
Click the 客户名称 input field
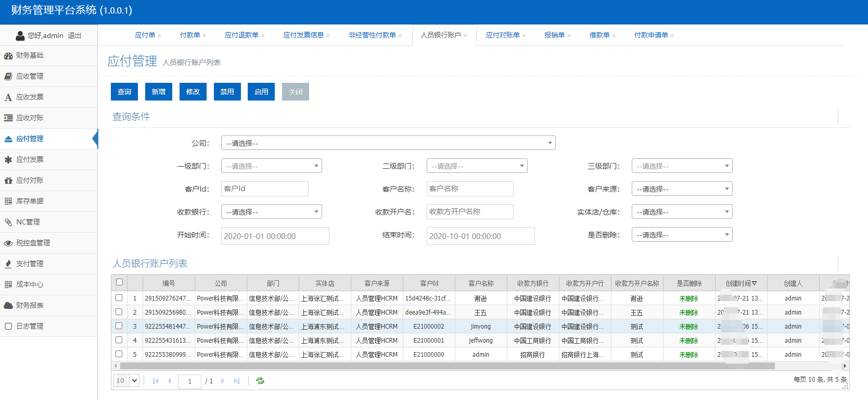coord(469,189)
